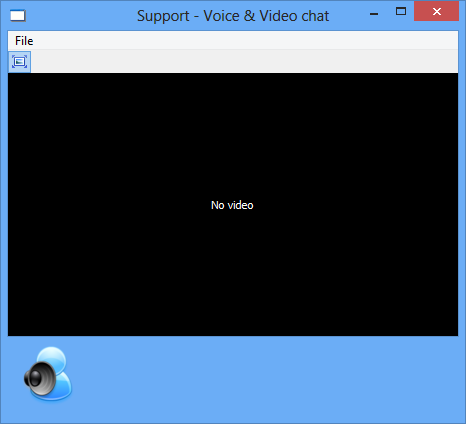This screenshot has width=466, height=424.
Task: Toggle the fullscreen video toolbar icon
Action: click(19, 62)
